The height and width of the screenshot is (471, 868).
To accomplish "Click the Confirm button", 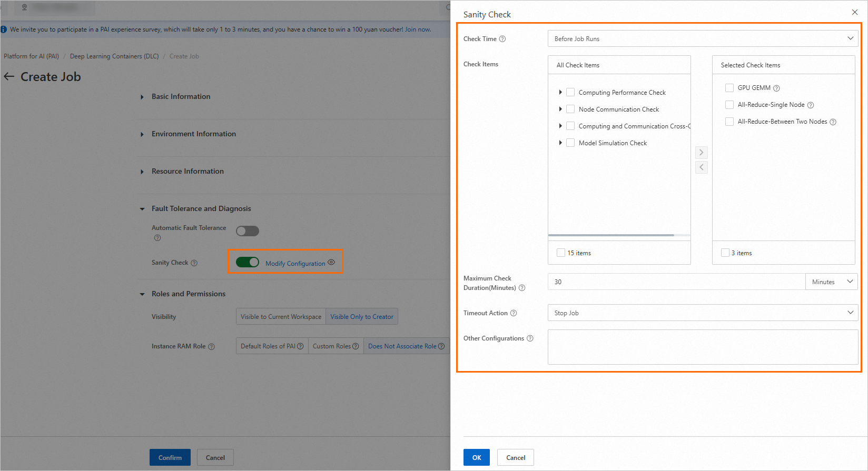I will (x=170, y=457).
